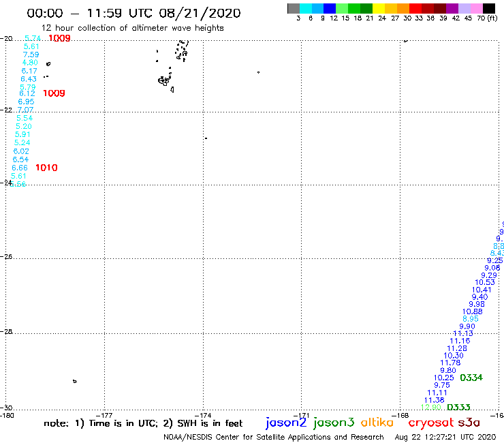Click the -168 longitude axis label

(x=400, y=415)
